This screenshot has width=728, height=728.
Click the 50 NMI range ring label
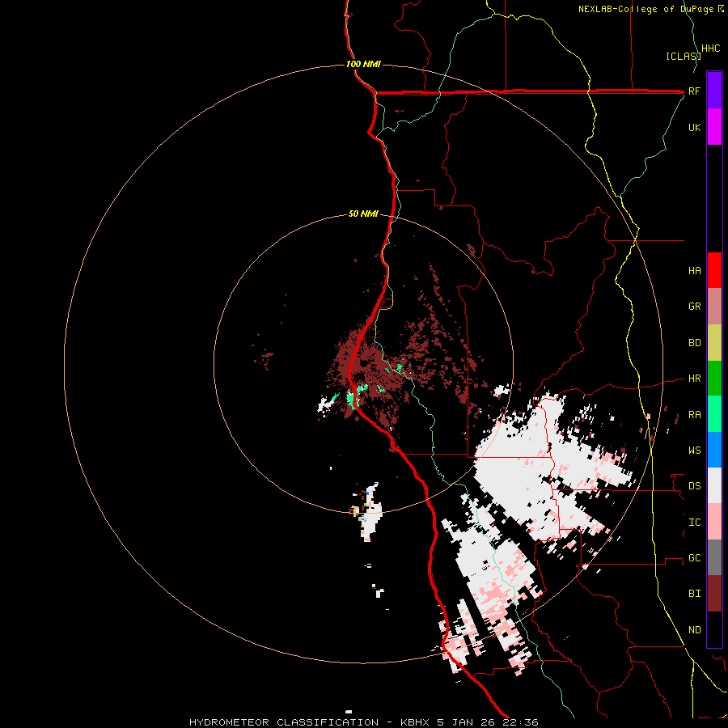[x=363, y=214]
